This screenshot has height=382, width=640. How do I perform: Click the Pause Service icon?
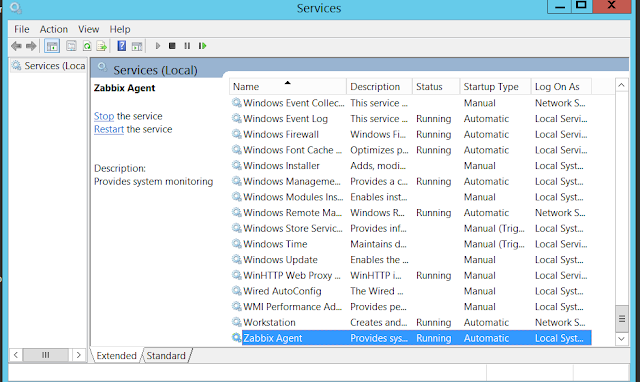click(187, 46)
